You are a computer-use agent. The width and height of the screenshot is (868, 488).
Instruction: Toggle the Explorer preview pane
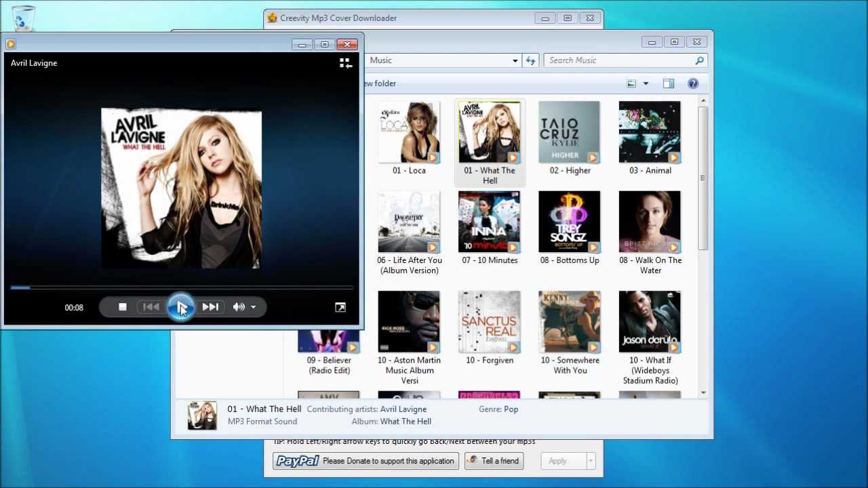(x=669, y=83)
